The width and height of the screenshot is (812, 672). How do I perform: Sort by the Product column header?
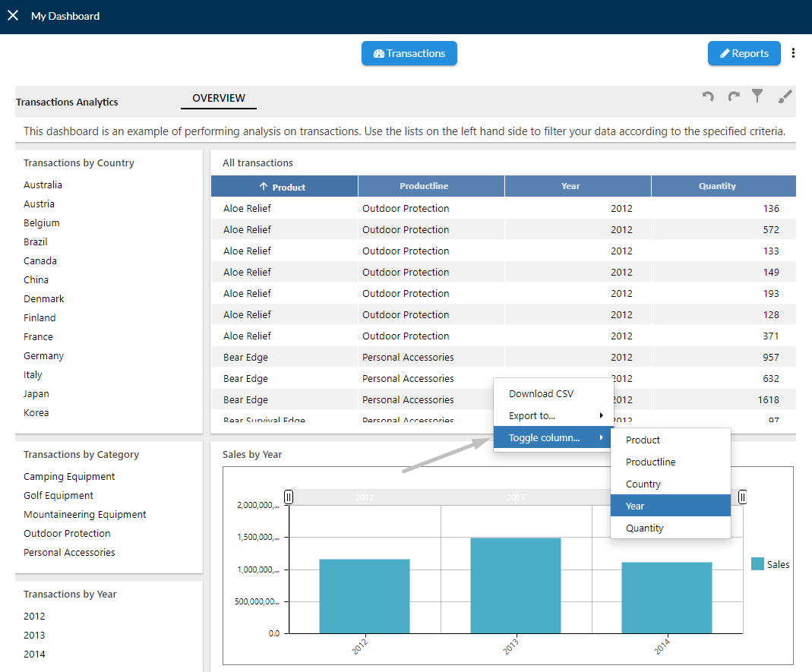284,186
